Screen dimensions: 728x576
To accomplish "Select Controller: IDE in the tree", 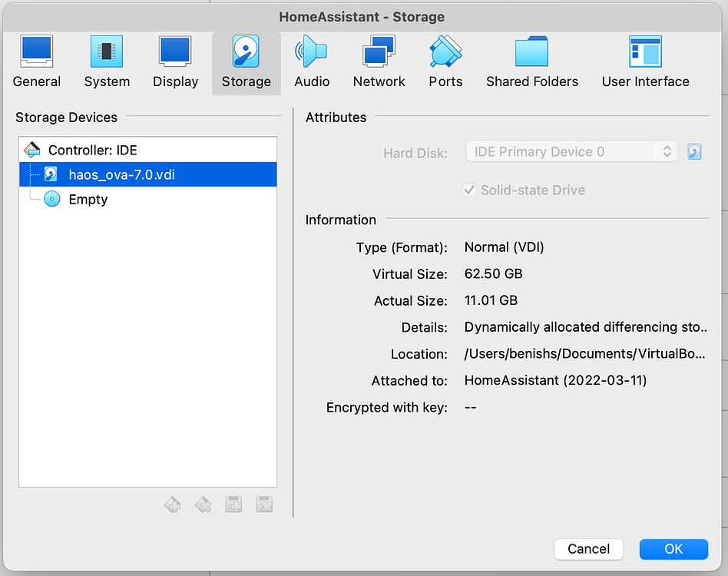I will [148, 150].
